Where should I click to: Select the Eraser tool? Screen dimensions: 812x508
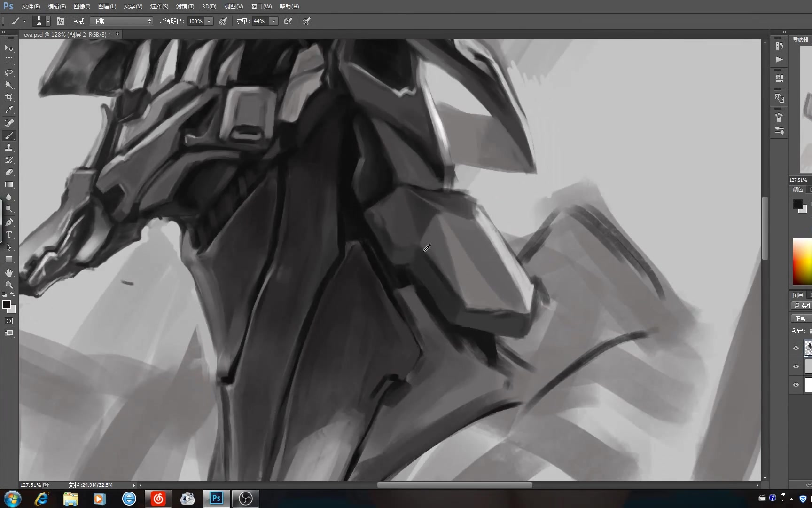[9, 172]
